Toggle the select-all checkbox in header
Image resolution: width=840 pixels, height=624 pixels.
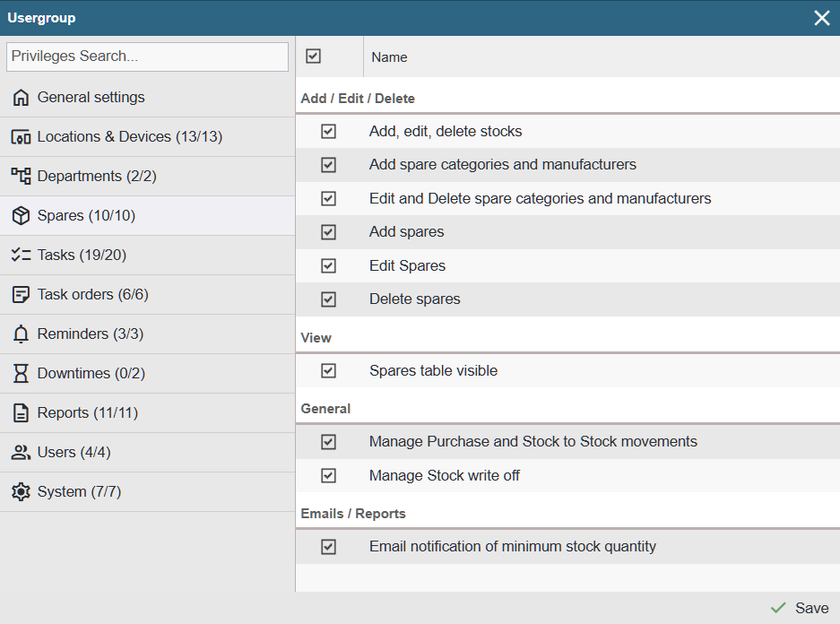313,56
